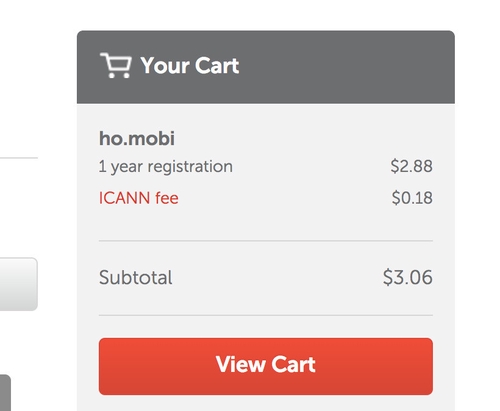Click cart panel area below View Cart
The width and height of the screenshot is (500, 411).
(x=266, y=403)
